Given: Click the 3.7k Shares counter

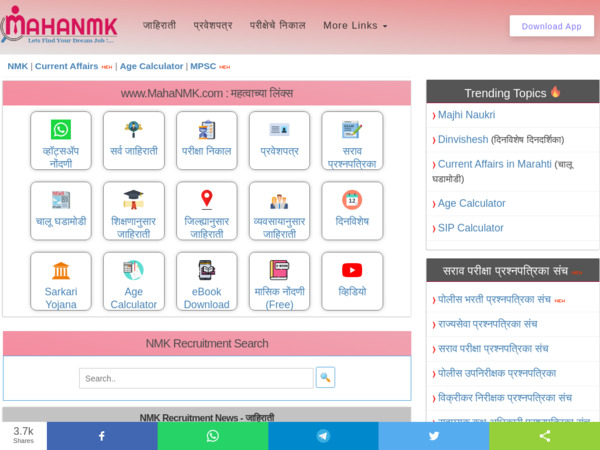Looking at the screenshot, I should click(23, 435).
